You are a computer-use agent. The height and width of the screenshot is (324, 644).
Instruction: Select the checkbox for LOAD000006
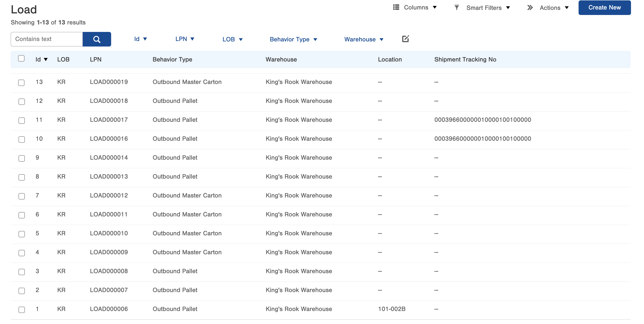(21, 310)
